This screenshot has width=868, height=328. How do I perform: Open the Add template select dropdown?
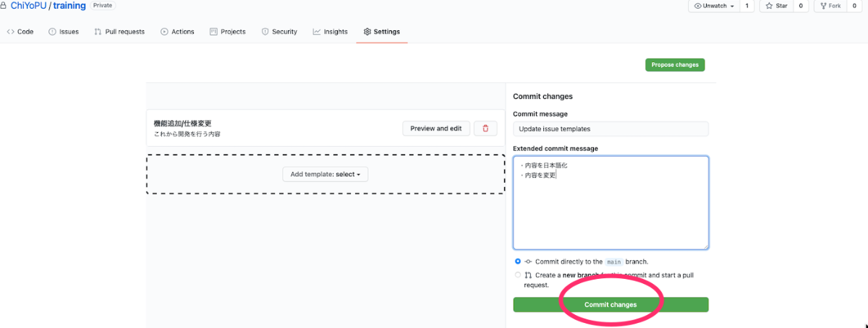click(x=325, y=174)
